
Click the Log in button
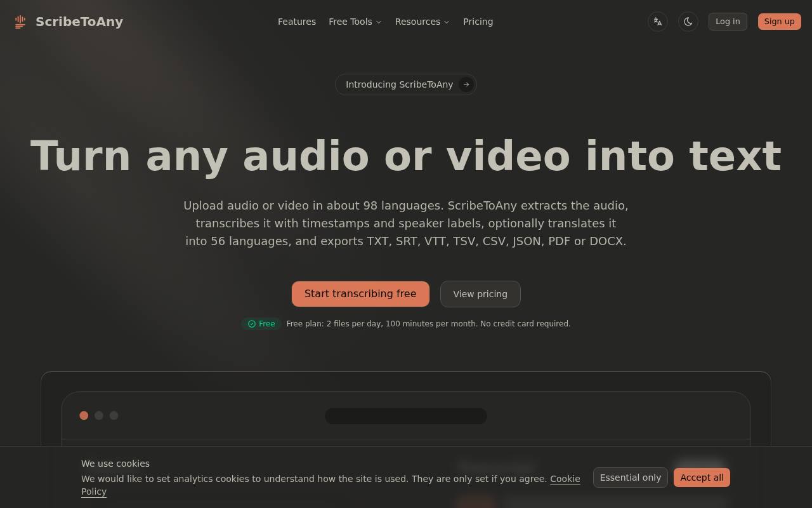[x=728, y=22]
